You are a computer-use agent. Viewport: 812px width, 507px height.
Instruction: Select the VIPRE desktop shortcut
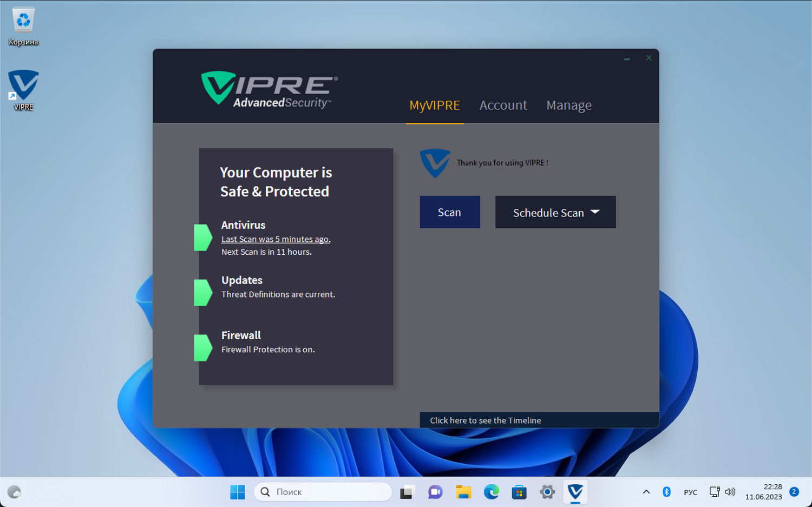click(23, 90)
